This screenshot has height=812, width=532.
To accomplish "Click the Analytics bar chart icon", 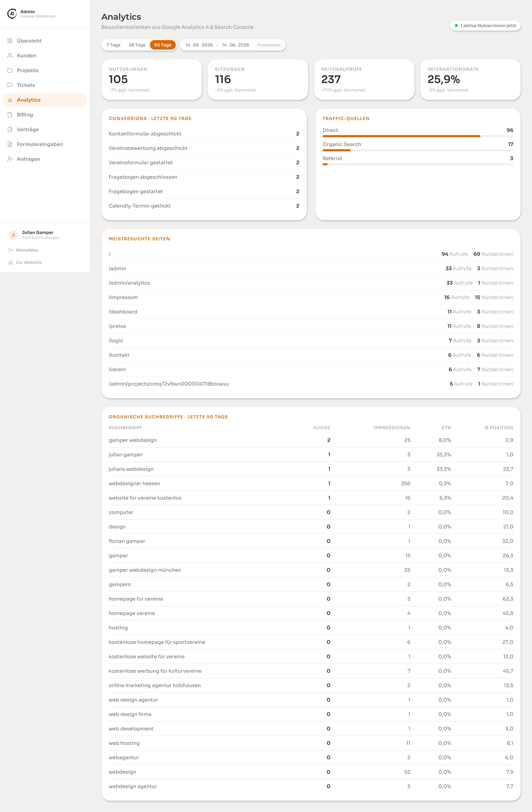I will [x=10, y=100].
